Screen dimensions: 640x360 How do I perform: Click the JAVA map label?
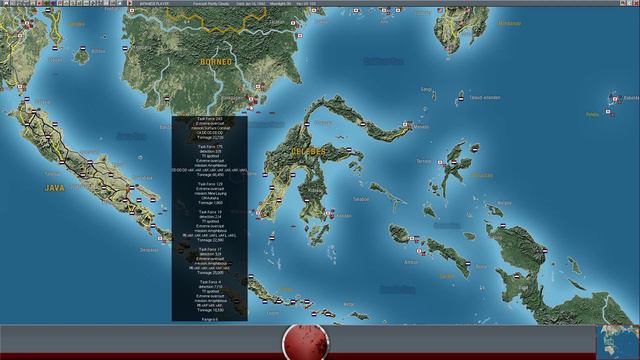click(x=54, y=188)
